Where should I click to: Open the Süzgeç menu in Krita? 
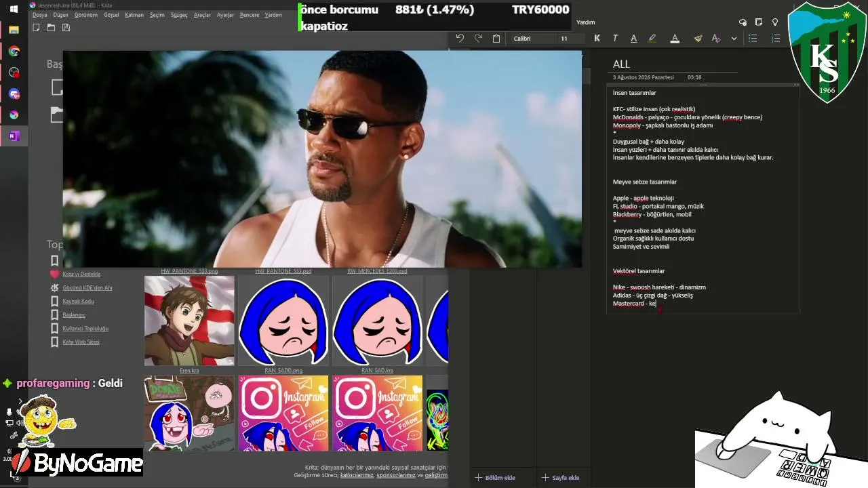click(179, 15)
